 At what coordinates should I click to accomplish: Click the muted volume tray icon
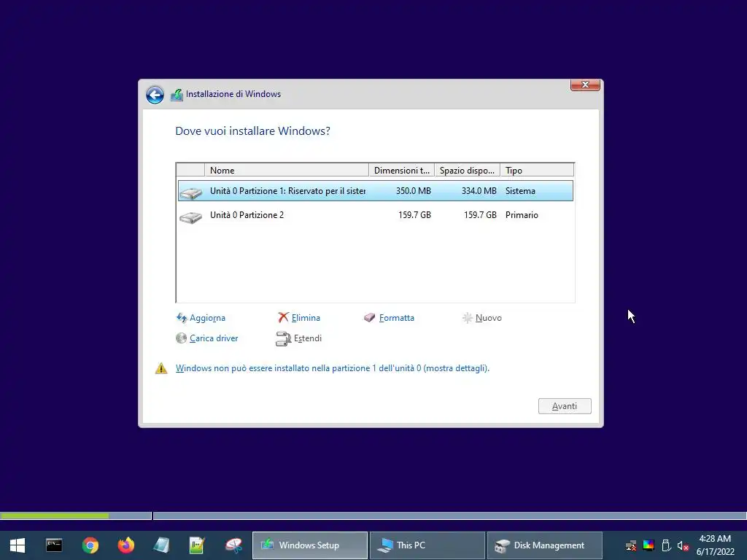coord(683,545)
